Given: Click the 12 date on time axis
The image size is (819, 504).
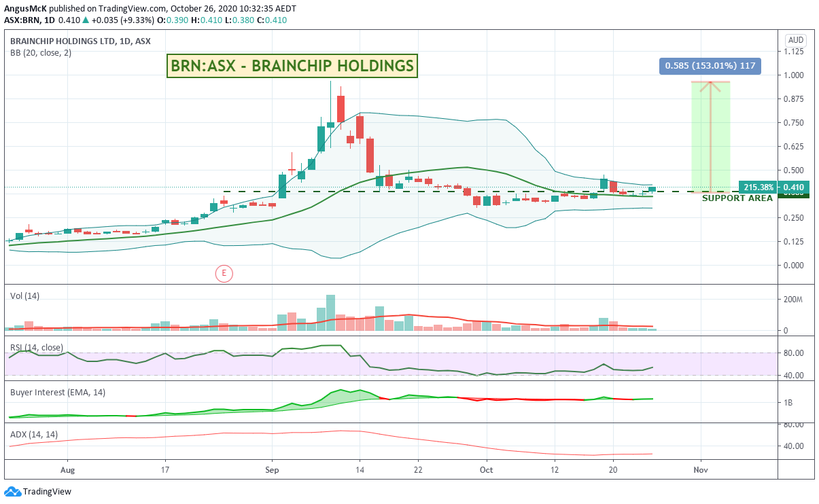Looking at the screenshot, I should tap(555, 469).
